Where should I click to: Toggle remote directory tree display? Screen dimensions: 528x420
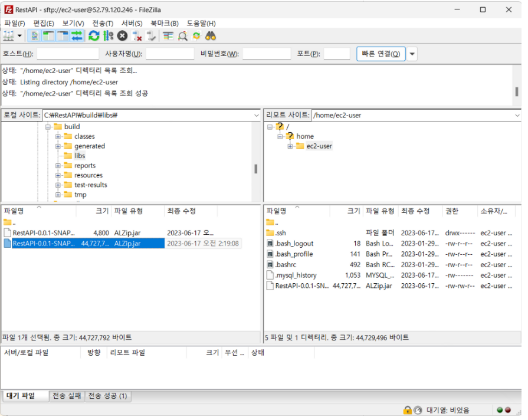click(63, 36)
